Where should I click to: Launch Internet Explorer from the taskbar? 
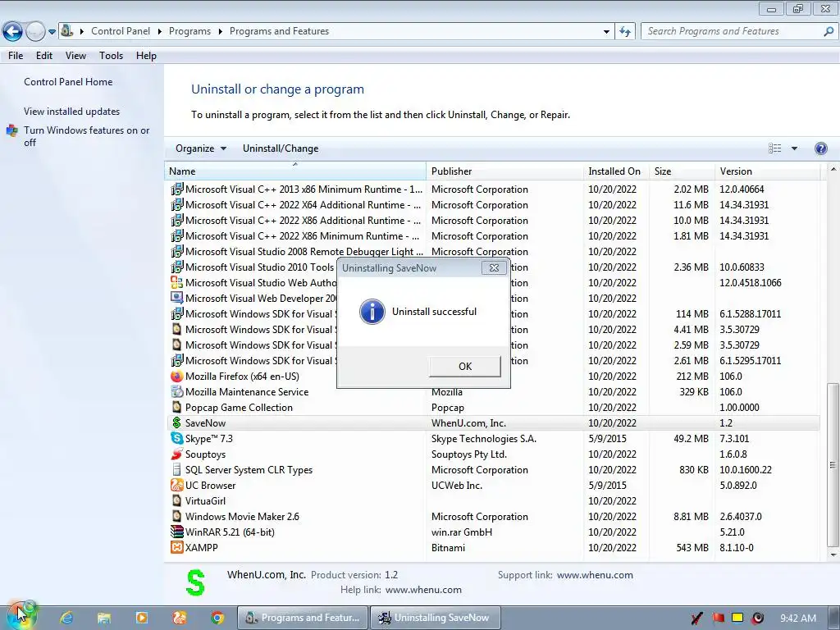(66, 618)
